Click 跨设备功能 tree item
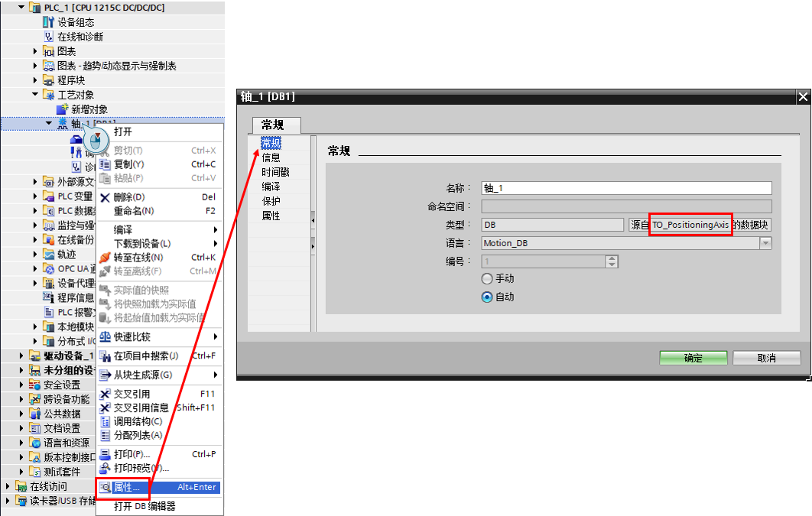 (67, 398)
